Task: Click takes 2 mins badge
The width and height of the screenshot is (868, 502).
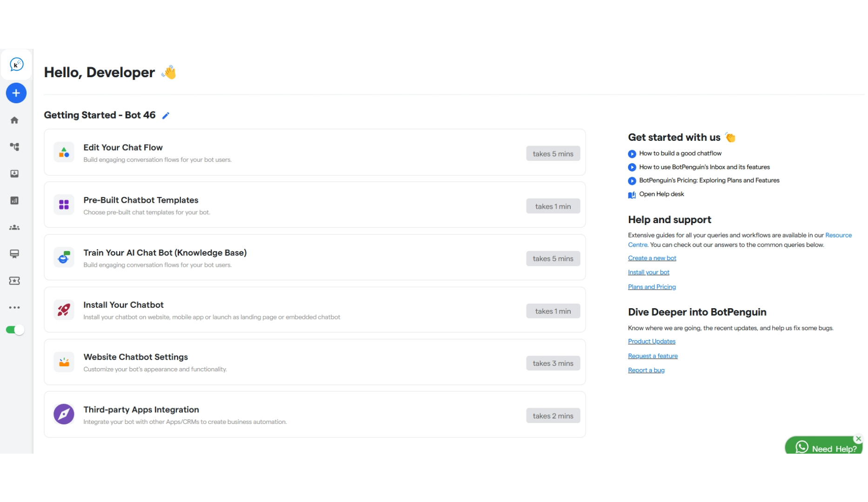Action: coord(553,416)
